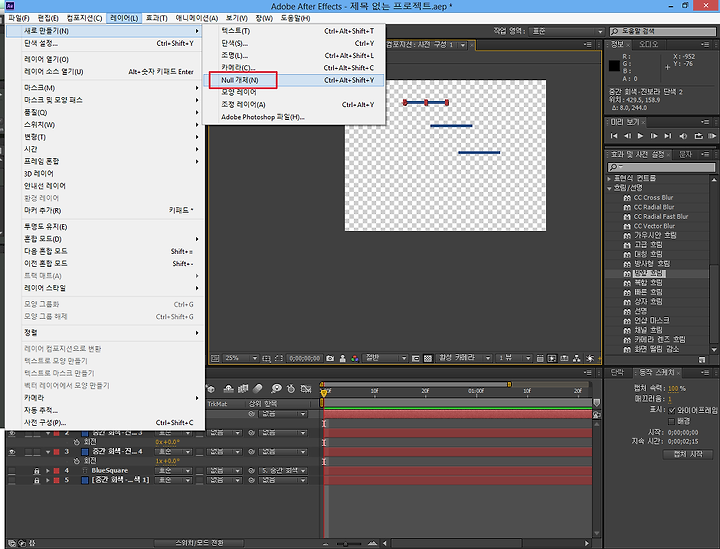Open the 25% magnification dropdown
The height and width of the screenshot is (549, 720).
[240, 358]
